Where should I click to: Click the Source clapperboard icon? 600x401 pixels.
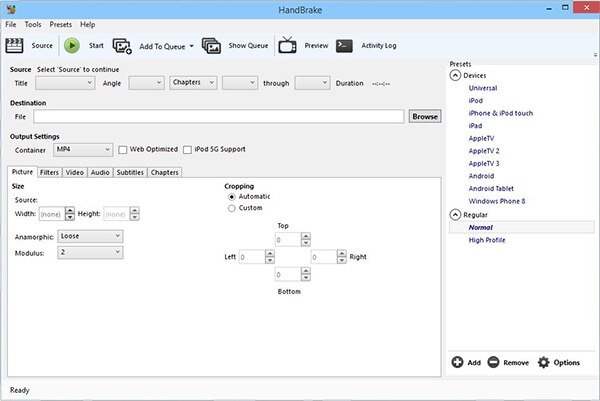14,46
